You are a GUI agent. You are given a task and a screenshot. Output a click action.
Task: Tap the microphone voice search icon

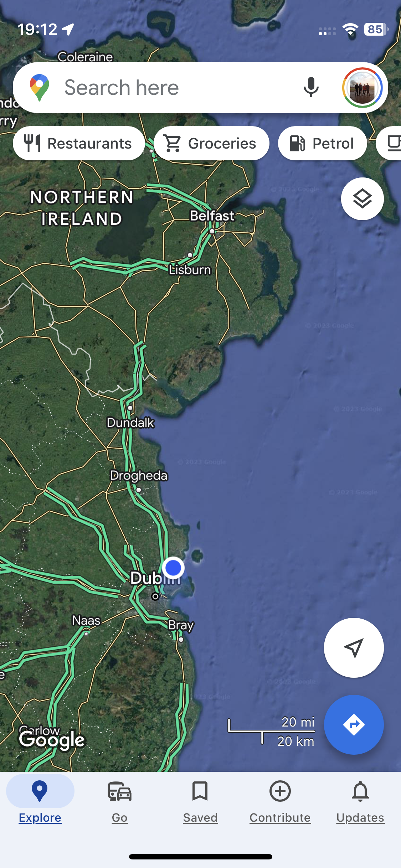coord(311,87)
